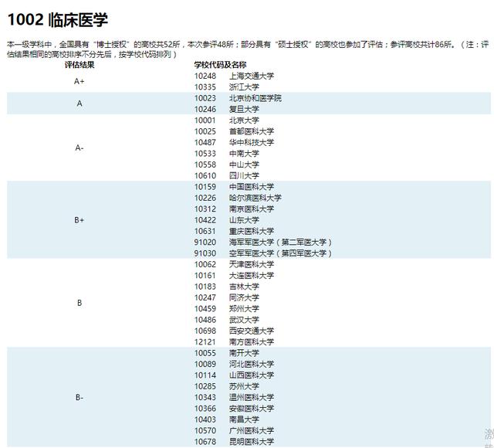Click the row "10487 华中科技大学"
The image size is (494, 448).
[x=234, y=142]
